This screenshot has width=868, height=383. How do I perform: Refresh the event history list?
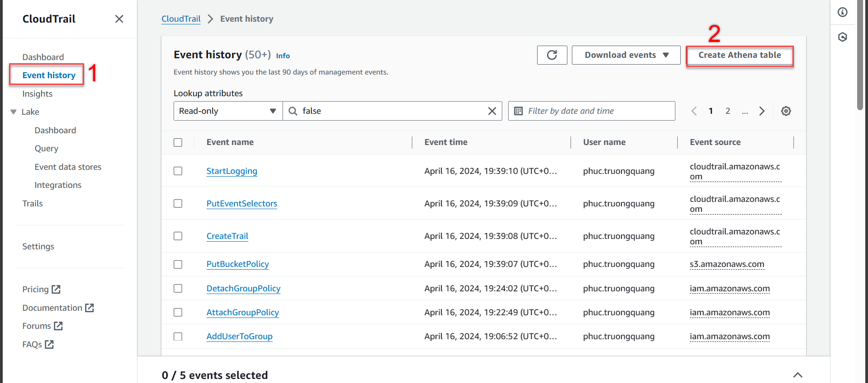tap(552, 55)
